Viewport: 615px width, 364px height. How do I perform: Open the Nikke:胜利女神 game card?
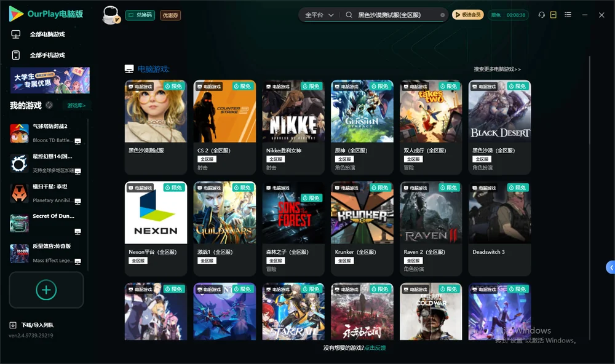coord(293,127)
